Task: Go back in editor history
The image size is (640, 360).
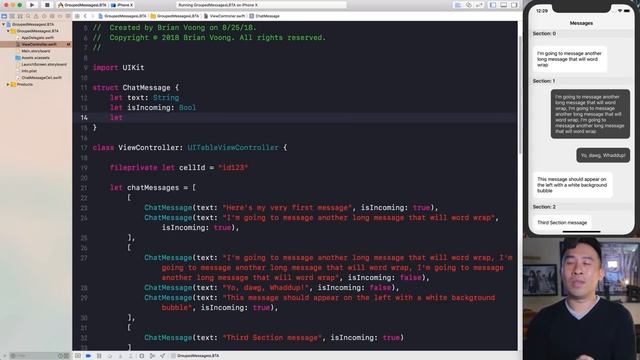Action: (85, 16)
